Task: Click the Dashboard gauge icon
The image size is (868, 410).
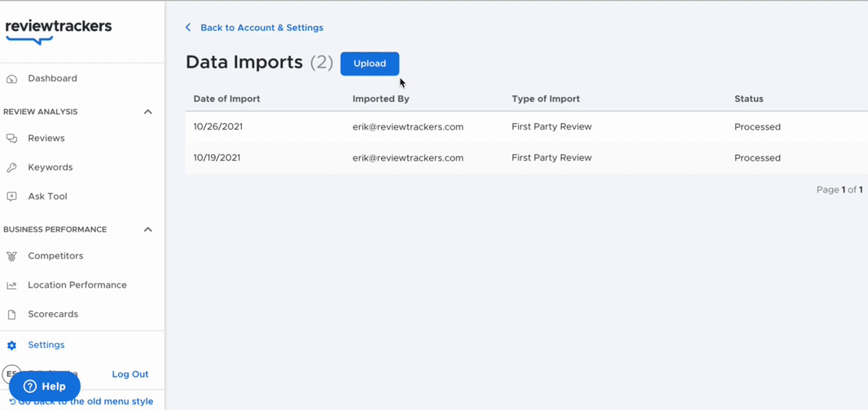Action: [x=11, y=79]
